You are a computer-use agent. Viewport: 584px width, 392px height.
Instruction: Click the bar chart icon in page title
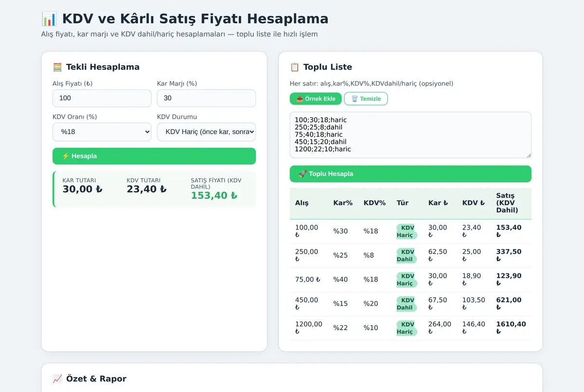tap(49, 19)
